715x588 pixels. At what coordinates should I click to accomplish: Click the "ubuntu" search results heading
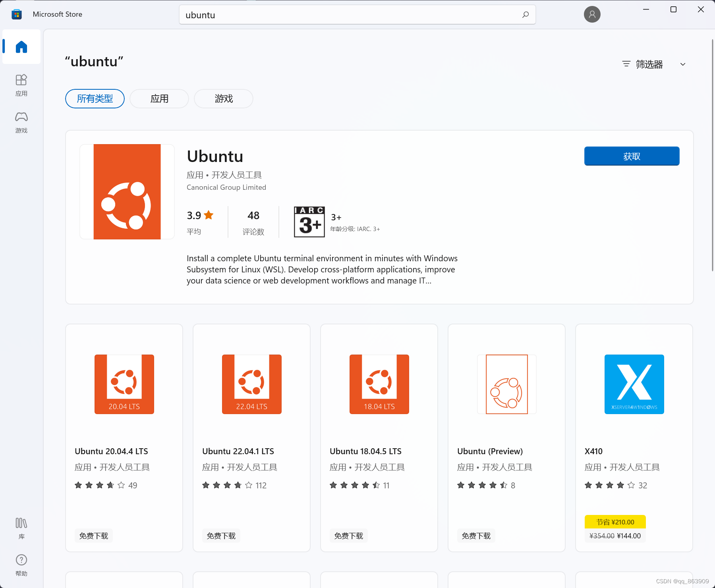coord(94,62)
